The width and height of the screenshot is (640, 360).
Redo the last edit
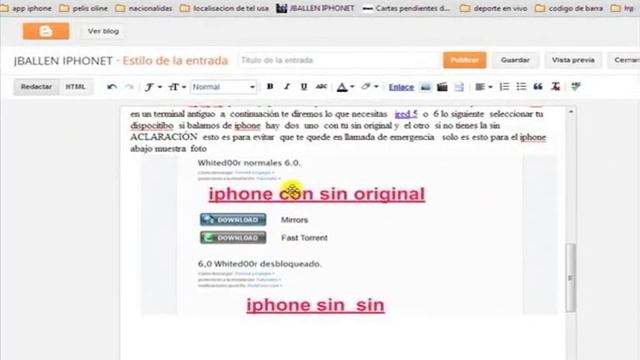[129, 87]
